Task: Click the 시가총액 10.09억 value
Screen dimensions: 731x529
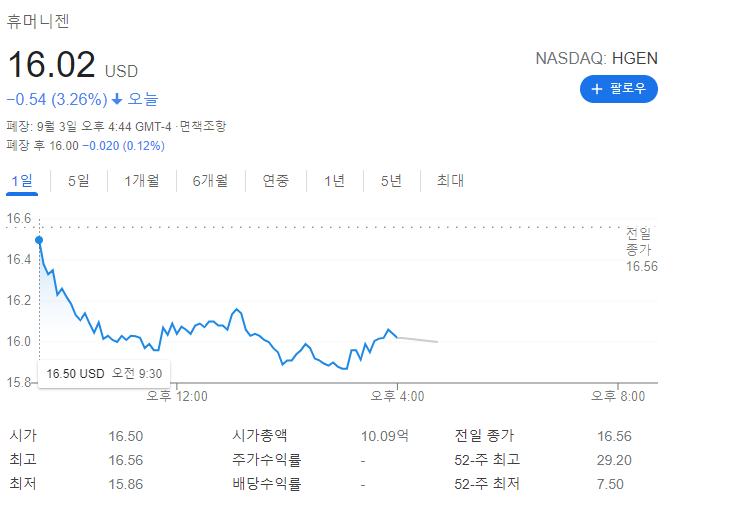Action: [x=385, y=436]
